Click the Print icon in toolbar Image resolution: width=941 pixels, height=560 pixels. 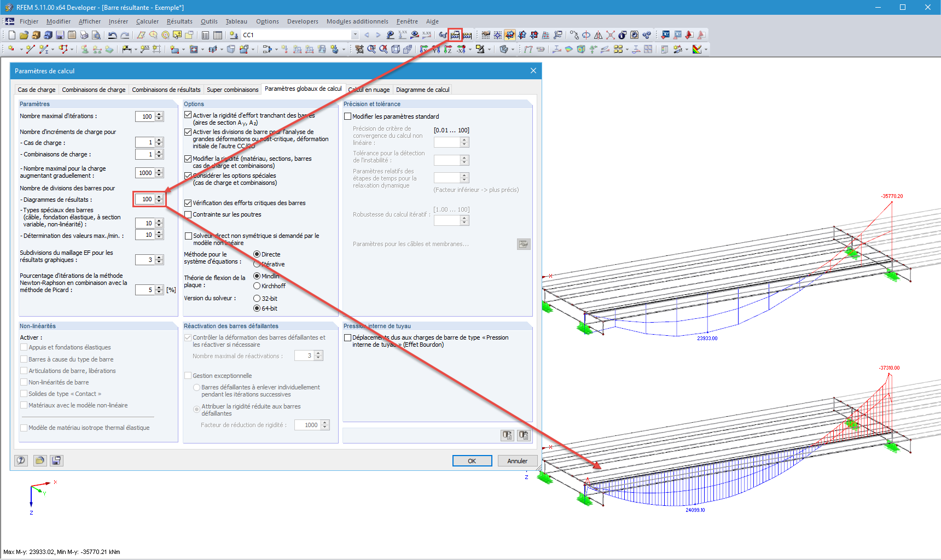click(x=84, y=35)
